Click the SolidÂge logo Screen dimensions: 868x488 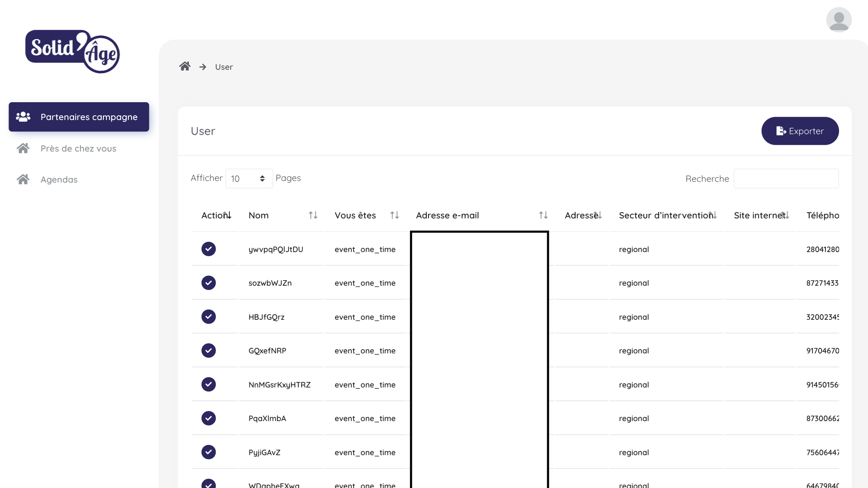tap(72, 51)
